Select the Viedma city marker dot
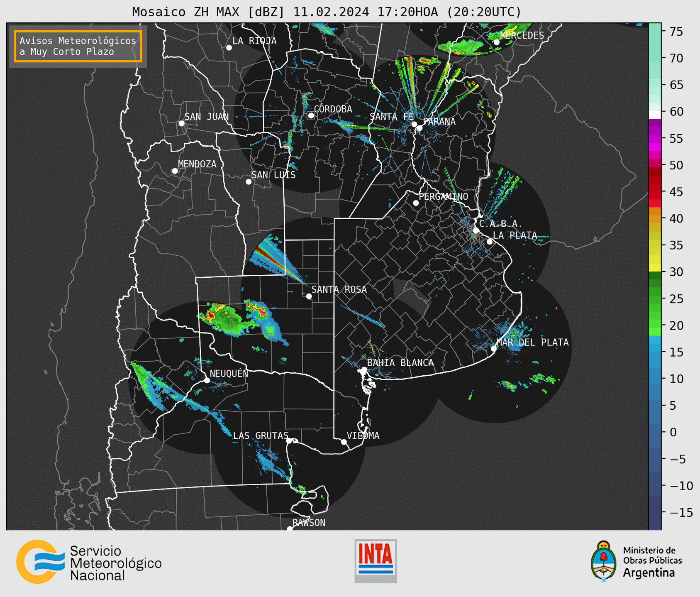This screenshot has height=597, width=700. [x=344, y=442]
